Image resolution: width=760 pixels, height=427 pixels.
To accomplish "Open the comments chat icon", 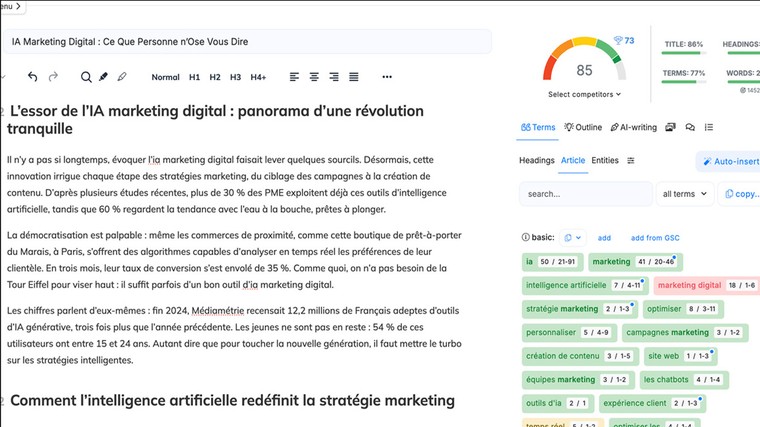I will pyautogui.click(x=690, y=127).
